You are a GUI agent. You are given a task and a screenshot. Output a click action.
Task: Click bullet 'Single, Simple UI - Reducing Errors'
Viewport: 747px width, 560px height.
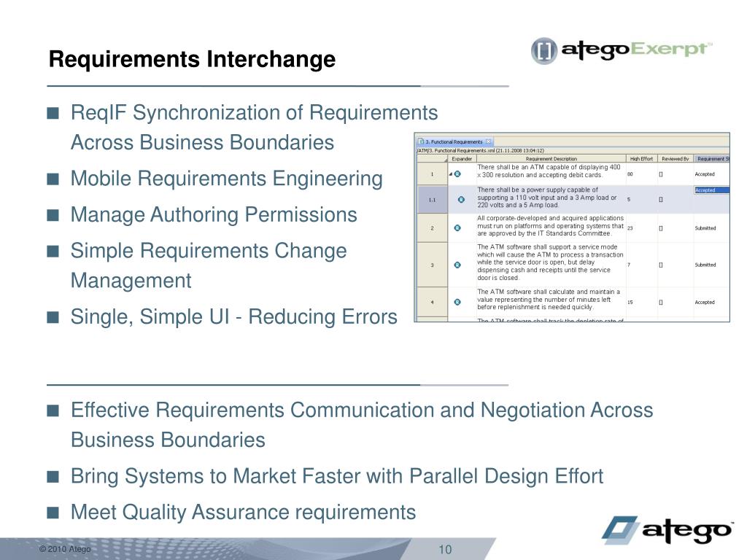coord(234,316)
